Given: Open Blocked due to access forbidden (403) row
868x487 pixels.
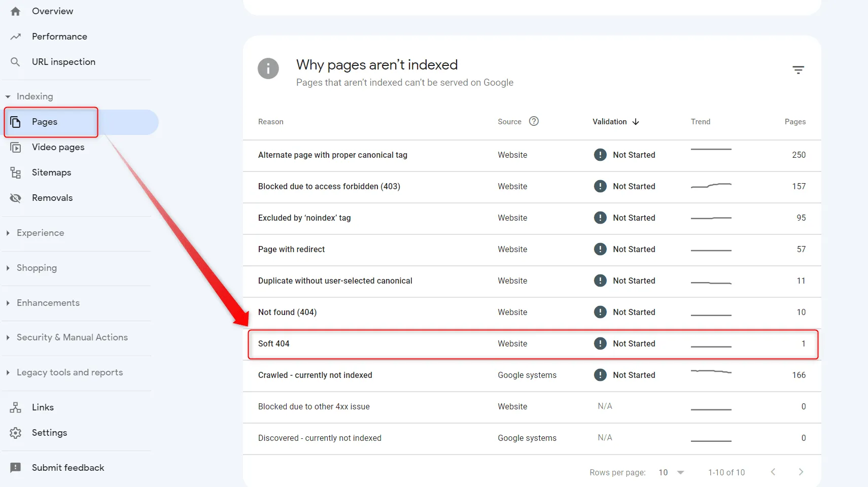Looking at the screenshot, I should (x=532, y=187).
